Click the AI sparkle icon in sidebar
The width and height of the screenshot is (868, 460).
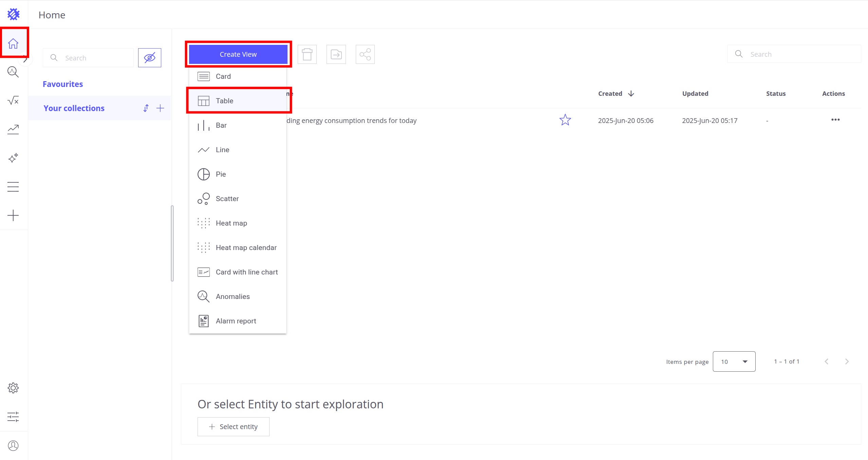tap(13, 158)
